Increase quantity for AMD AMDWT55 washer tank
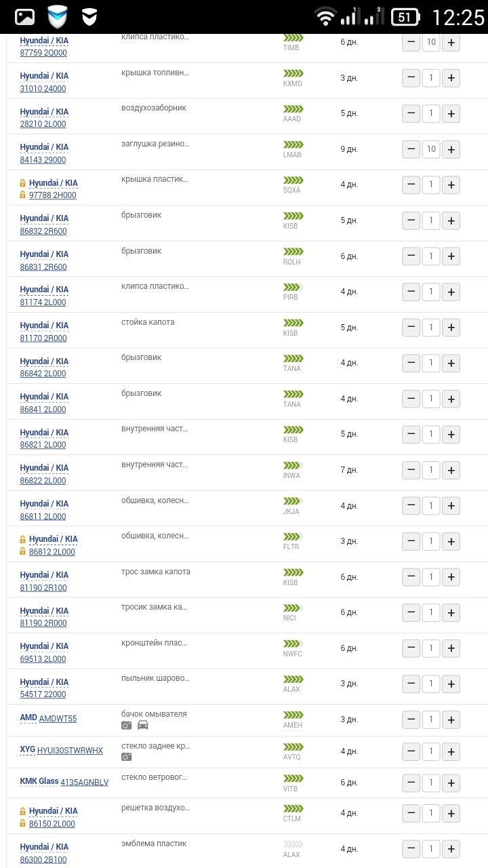Image resolution: width=488 pixels, height=868 pixels. pos(451,719)
